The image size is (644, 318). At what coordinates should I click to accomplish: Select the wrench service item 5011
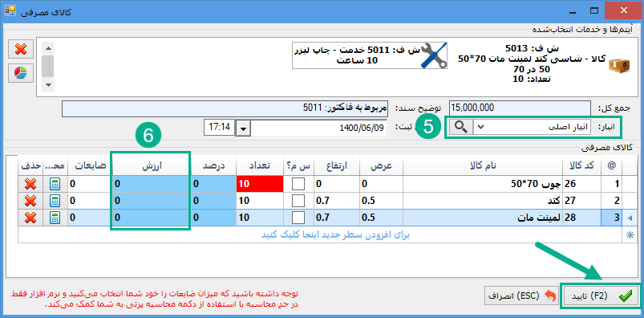[370, 55]
